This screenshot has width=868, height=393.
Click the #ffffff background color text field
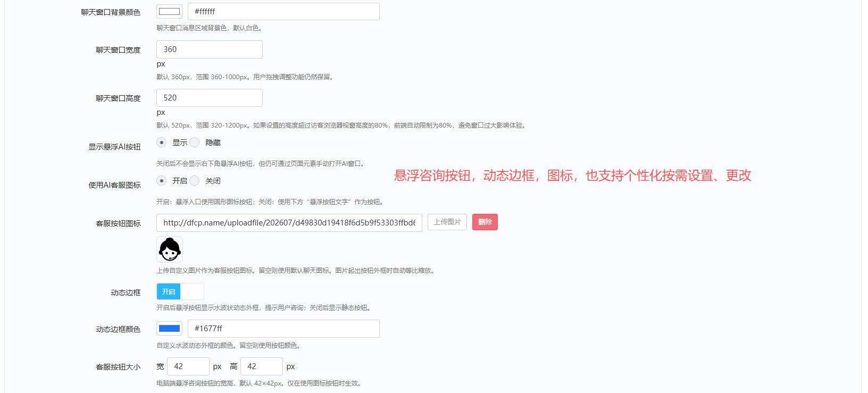coord(283,12)
